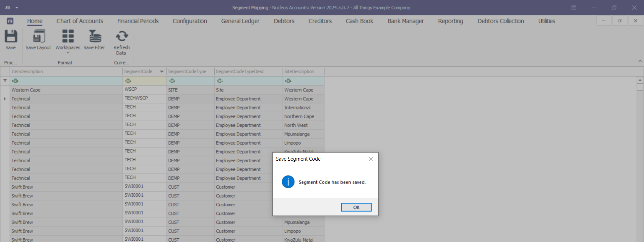Select the 'Site' type description cell

coord(249,90)
